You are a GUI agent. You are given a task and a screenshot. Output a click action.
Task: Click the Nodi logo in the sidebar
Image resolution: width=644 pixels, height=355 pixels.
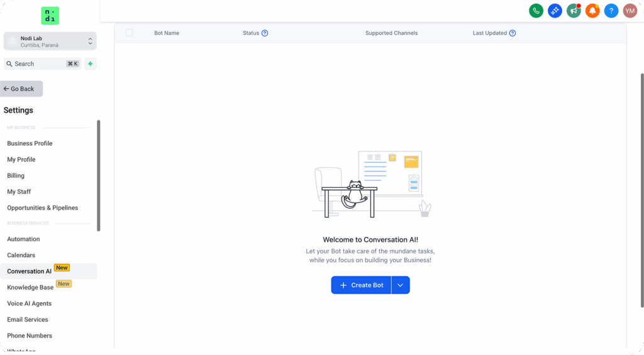coord(50,16)
